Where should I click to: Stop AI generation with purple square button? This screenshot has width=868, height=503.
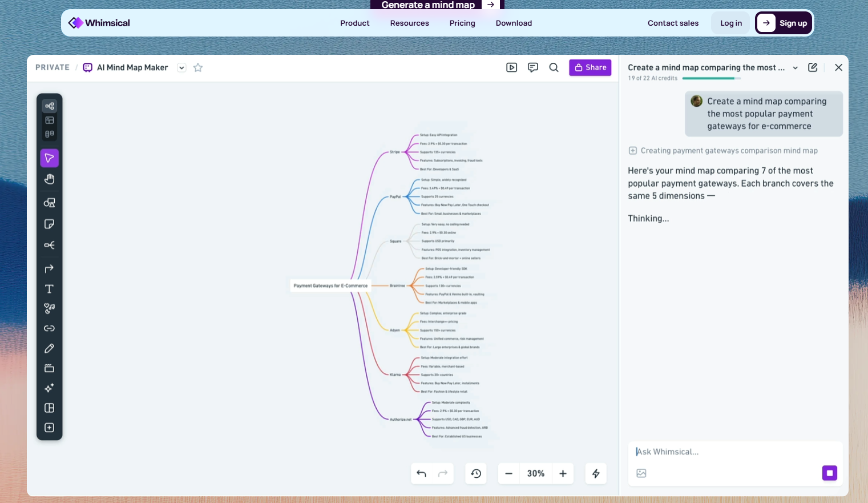[x=830, y=473]
